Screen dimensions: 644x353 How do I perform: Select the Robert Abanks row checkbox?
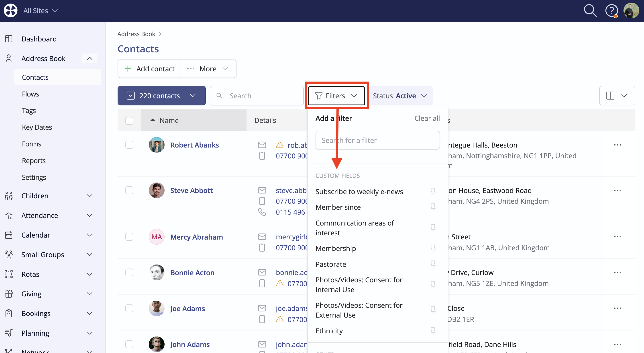pos(129,145)
